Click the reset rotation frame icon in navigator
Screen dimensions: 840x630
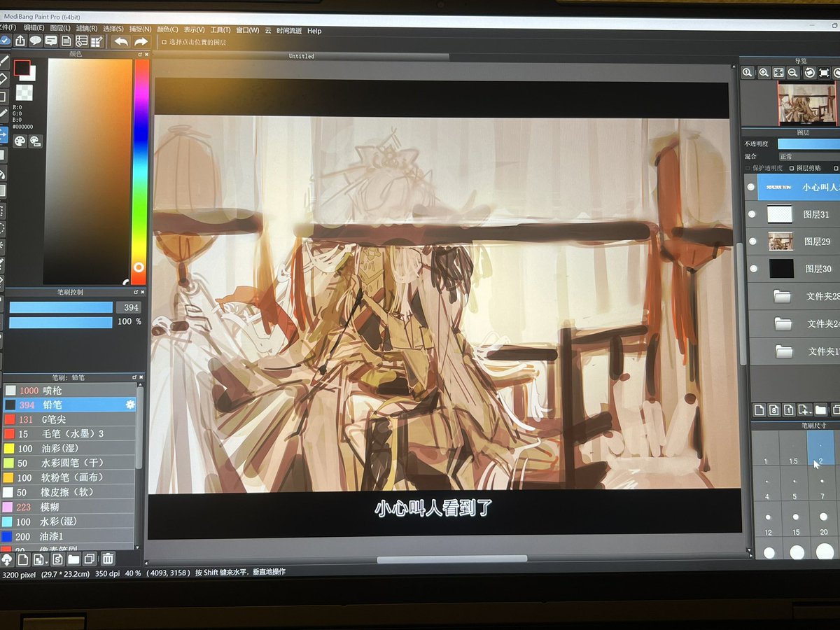coord(824,72)
